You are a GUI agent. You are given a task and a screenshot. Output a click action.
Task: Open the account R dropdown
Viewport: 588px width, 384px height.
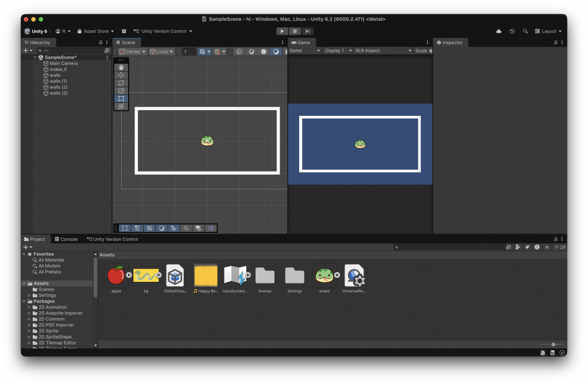[x=63, y=31]
